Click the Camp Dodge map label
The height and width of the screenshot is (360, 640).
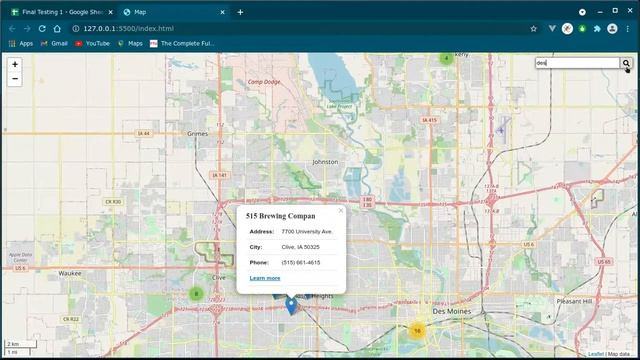click(x=264, y=82)
